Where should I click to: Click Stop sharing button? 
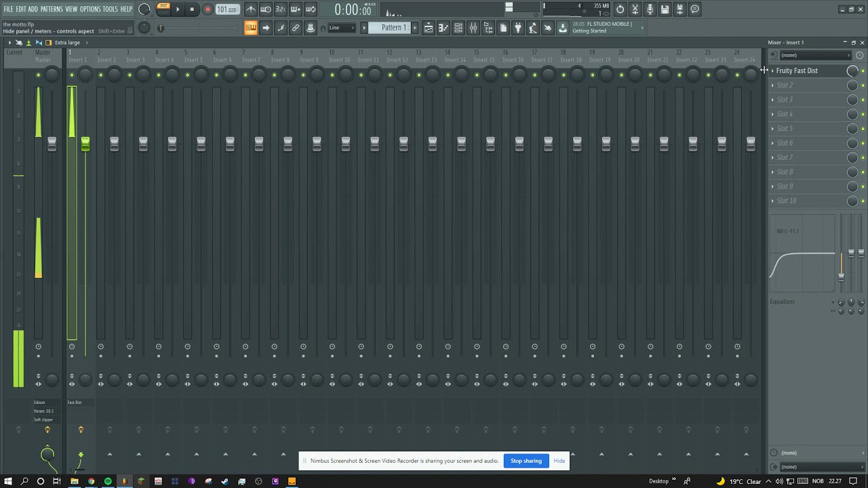[x=526, y=461]
